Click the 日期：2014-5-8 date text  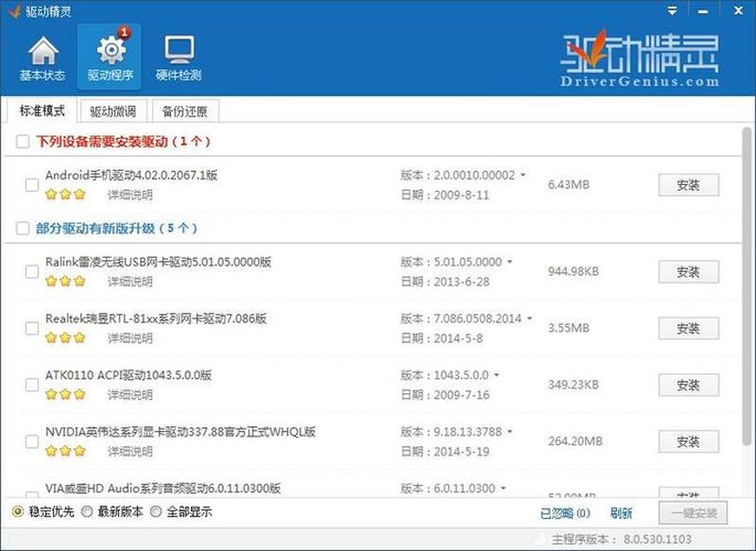[x=441, y=338]
